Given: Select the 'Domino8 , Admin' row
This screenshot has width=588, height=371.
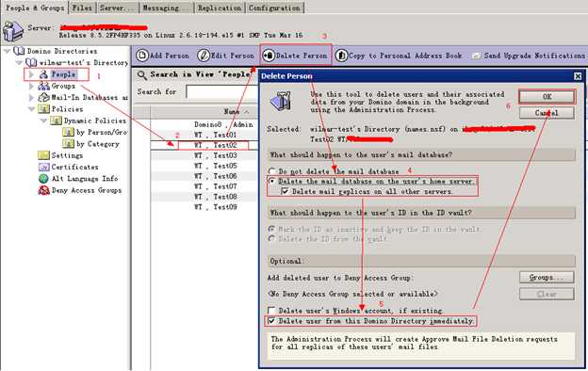Looking at the screenshot, I should [204, 124].
